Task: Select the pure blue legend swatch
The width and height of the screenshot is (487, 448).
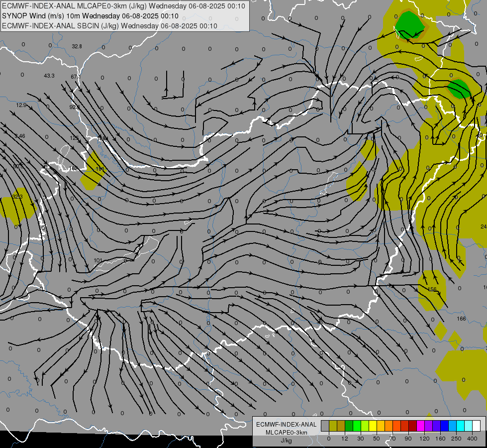Action: pos(444,426)
